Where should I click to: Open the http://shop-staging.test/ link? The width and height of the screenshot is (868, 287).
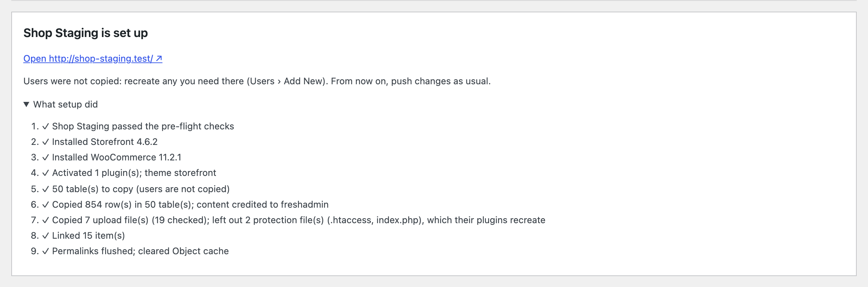pyautogui.click(x=93, y=59)
